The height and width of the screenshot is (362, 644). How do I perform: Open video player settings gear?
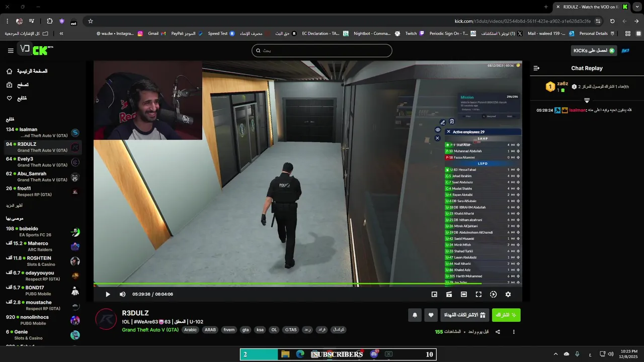coord(508,294)
